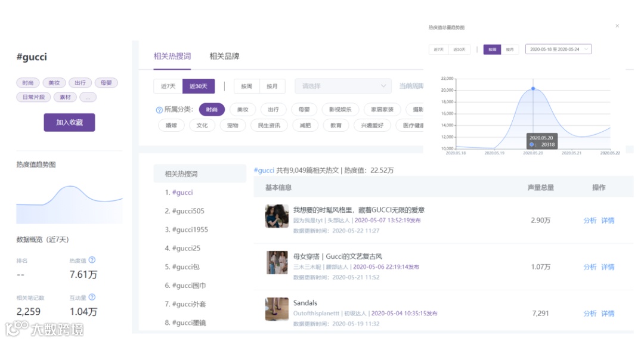644x341 pixels.
Task: Click 详情 for the Sandals post
Action: tap(608, 314)
